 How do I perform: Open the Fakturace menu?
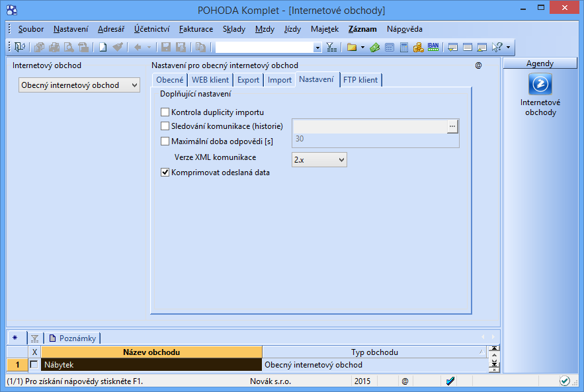(x=196, y=29)
